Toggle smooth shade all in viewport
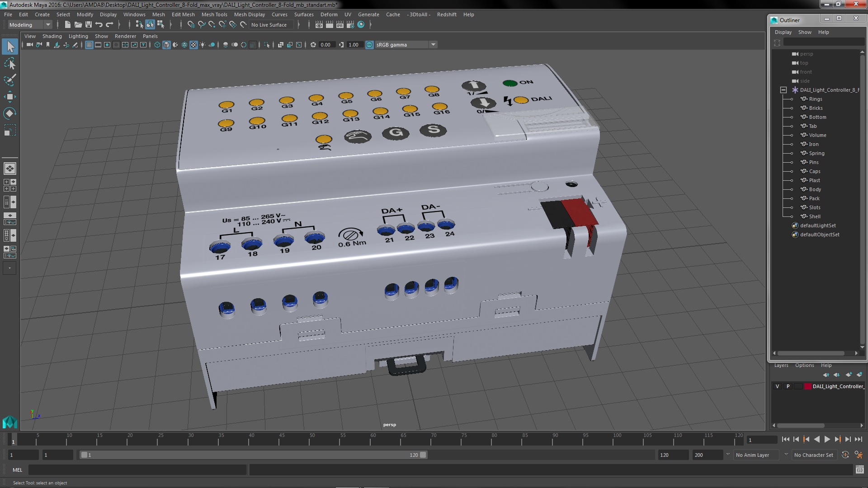 click(166, 45)
